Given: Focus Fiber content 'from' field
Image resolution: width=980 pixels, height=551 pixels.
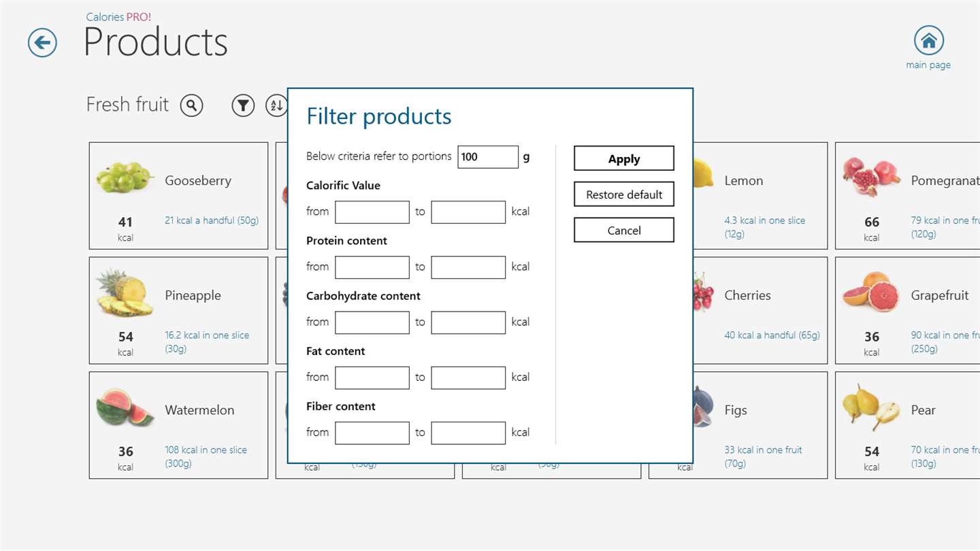Looking at the screenshot, I should 372,433.
